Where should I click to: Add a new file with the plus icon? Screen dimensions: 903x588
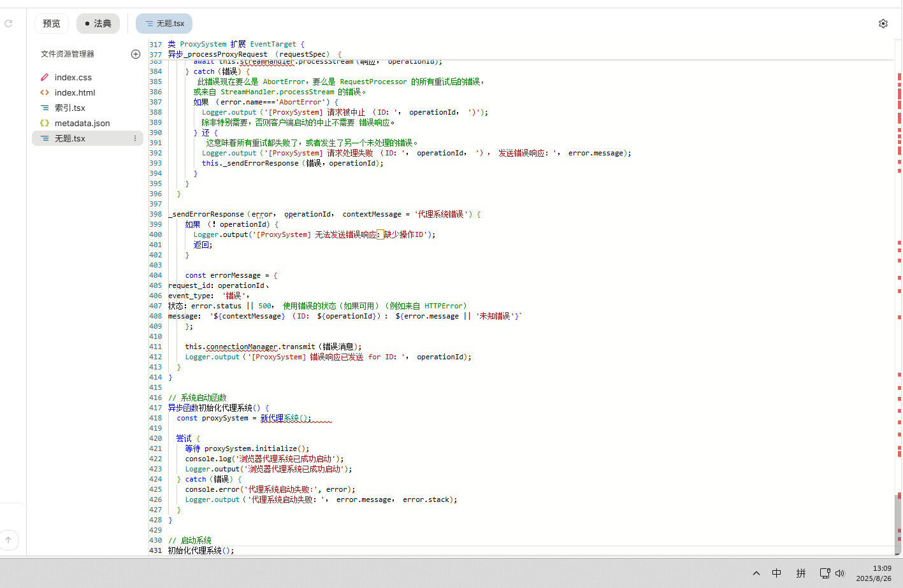(135, 54)
